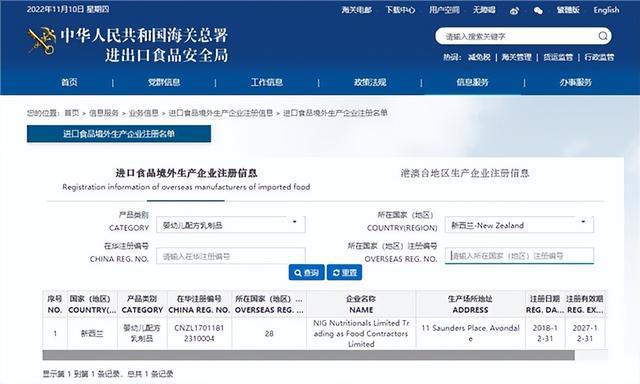This screenshot has height=384, width=640.
Task: Click cell CNZL17011812310004
Action: point(199,333)
